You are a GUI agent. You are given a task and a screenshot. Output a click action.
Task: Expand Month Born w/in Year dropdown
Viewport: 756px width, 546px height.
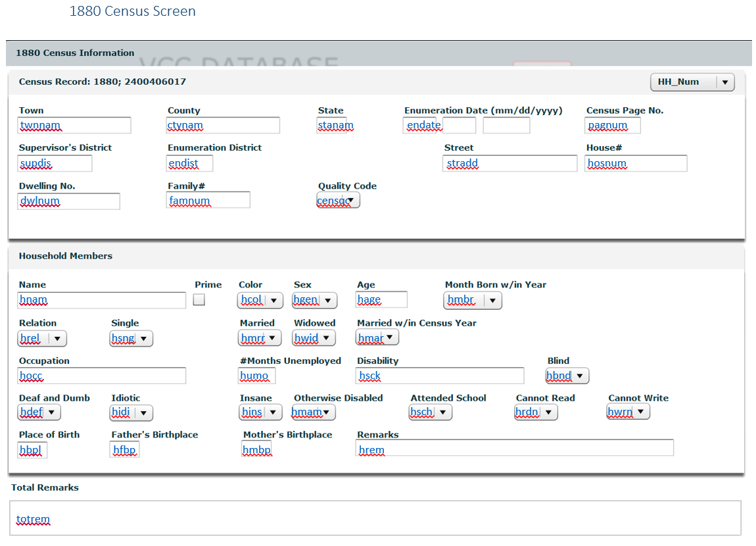(473, 300)
